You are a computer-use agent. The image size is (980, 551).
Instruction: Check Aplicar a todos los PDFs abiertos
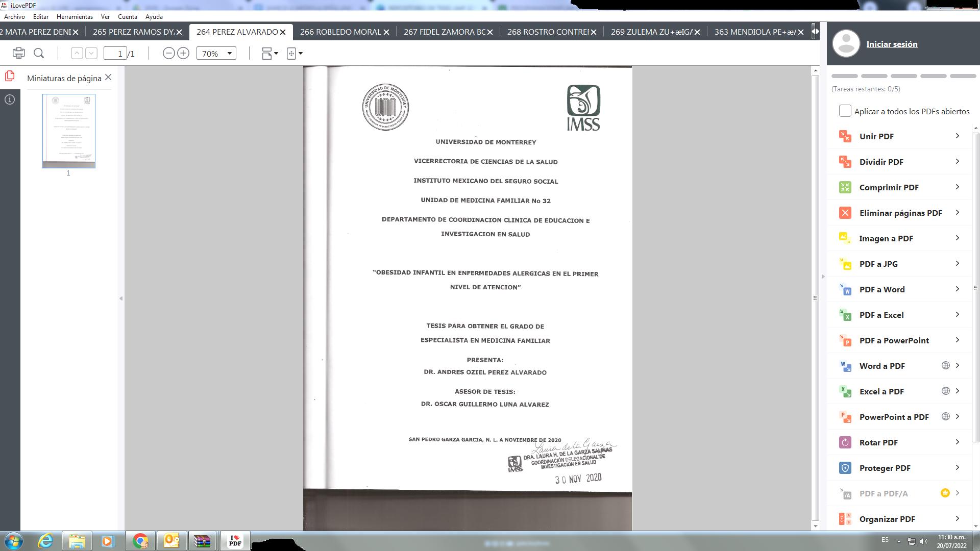(x=845, y=111)
